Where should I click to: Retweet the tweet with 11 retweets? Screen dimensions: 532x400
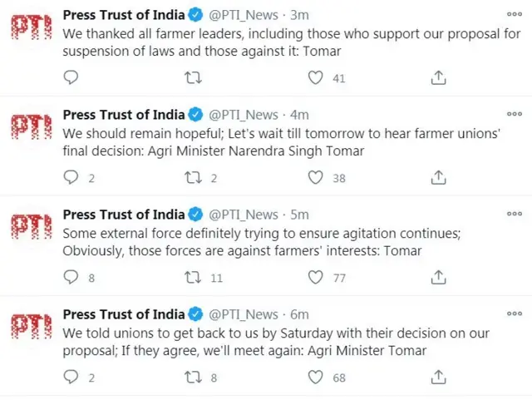194,278
